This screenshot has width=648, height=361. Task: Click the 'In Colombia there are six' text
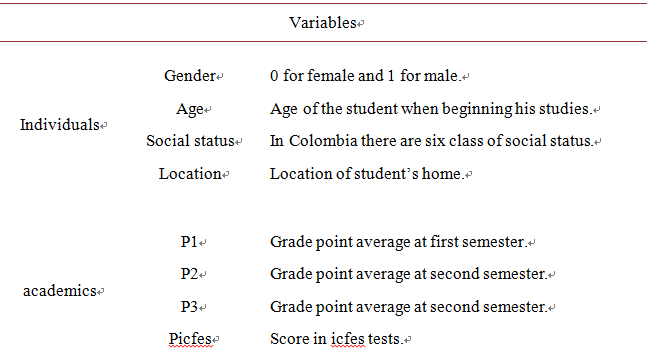coord(432,141)
